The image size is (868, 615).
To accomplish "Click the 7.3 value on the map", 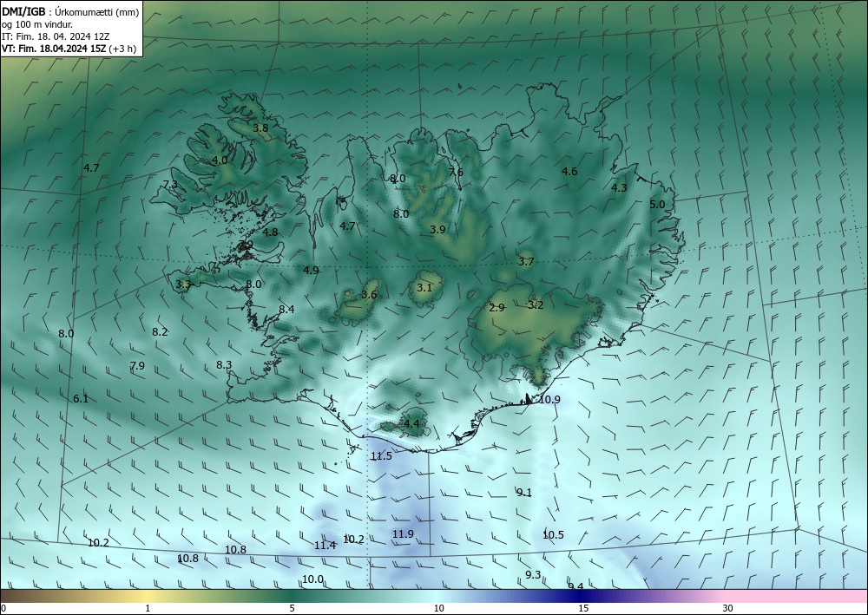I will pos(170,184).
